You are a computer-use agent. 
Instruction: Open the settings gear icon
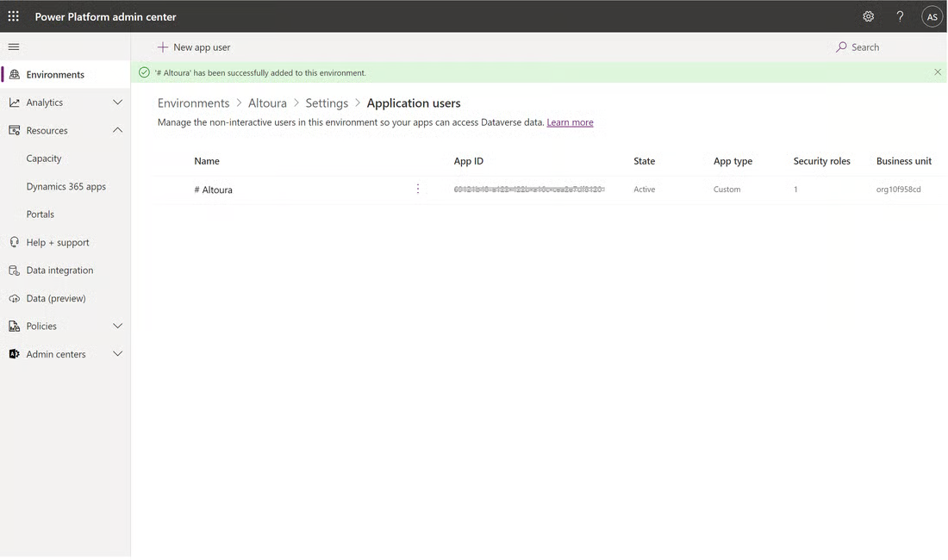[868, 16]
